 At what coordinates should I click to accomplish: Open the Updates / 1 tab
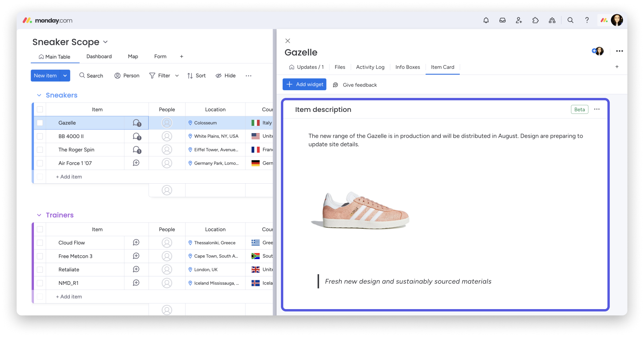tap(306, 67)
